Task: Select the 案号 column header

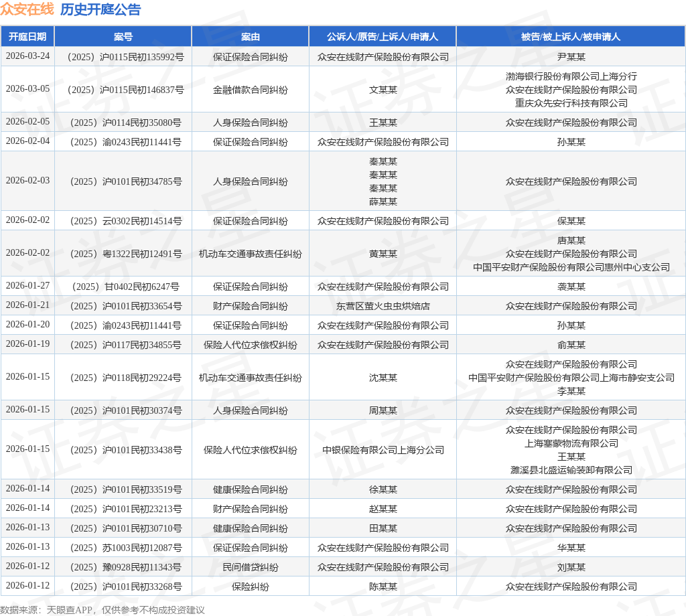Action: [x=123, y=37]
